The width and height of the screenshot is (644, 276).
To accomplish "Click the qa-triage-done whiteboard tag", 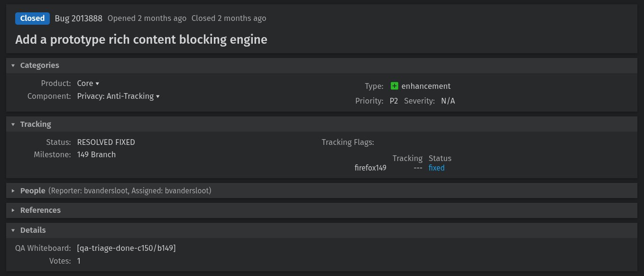I will pos(127,247).
